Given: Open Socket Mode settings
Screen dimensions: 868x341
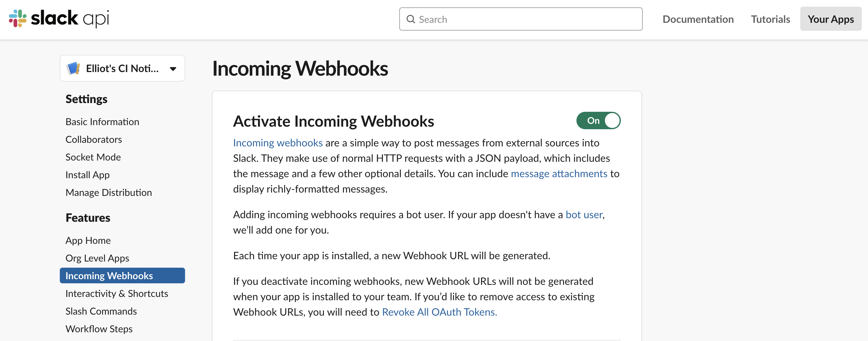Looking at the screenshot, I should [93, 157].
